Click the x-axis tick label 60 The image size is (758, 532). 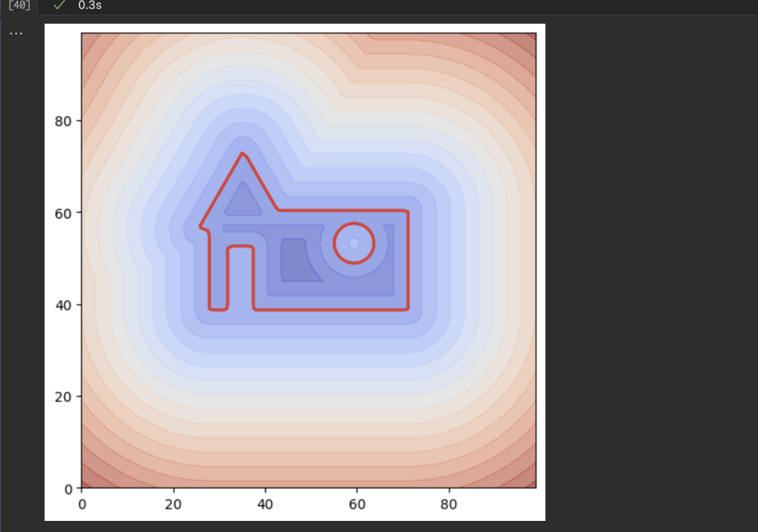(x=357, y=504)
